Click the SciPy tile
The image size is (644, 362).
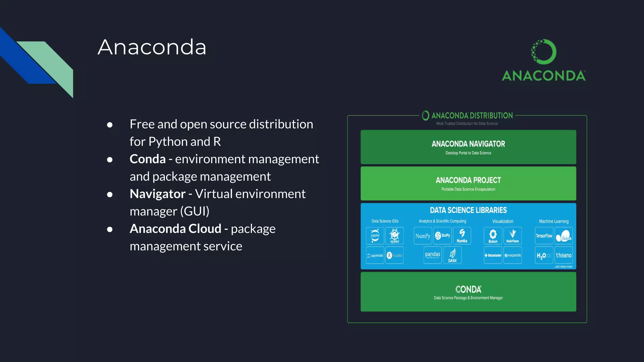(442, 236)
